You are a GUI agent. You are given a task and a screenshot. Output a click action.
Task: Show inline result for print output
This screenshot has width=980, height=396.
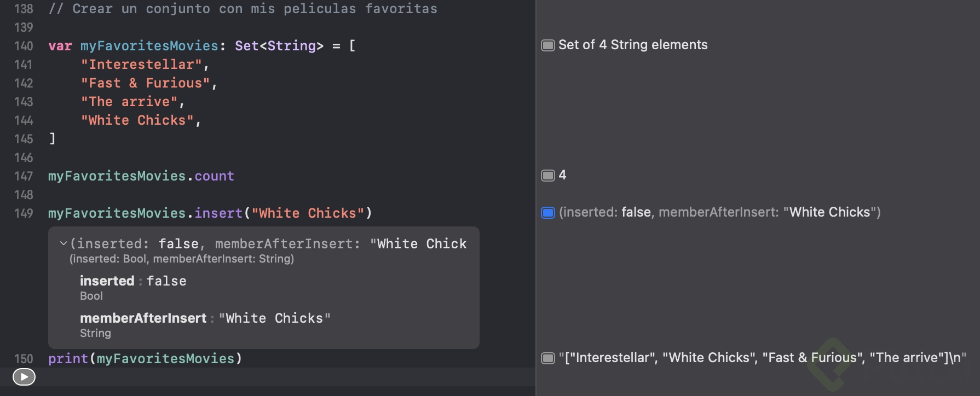[x=547, y=358]
